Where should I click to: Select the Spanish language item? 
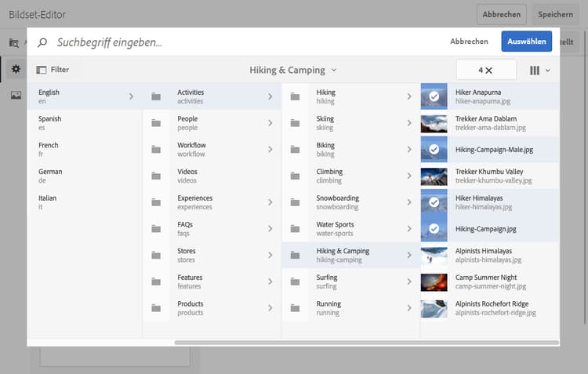coord(85,123)
